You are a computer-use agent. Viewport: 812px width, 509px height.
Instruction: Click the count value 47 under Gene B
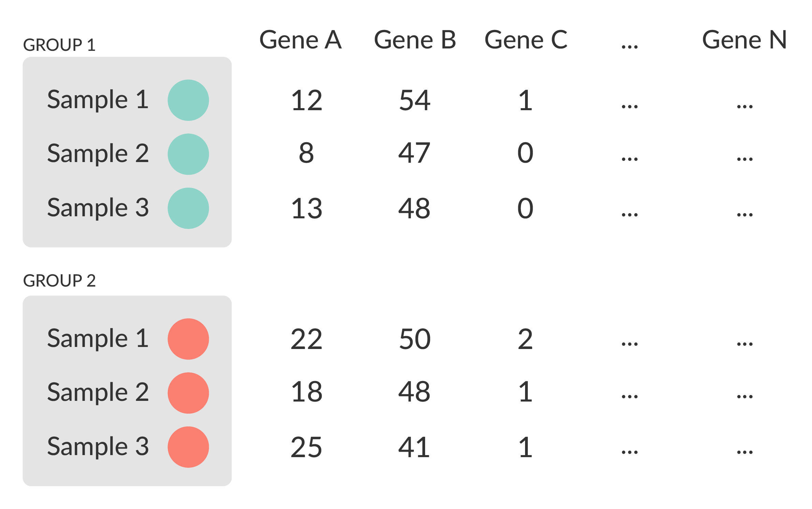click(414, 153)
